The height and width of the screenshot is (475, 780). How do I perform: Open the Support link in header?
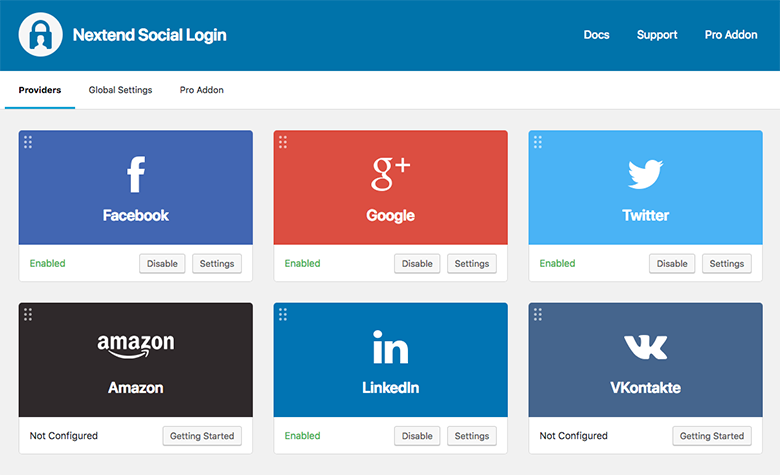pos(657,35)
